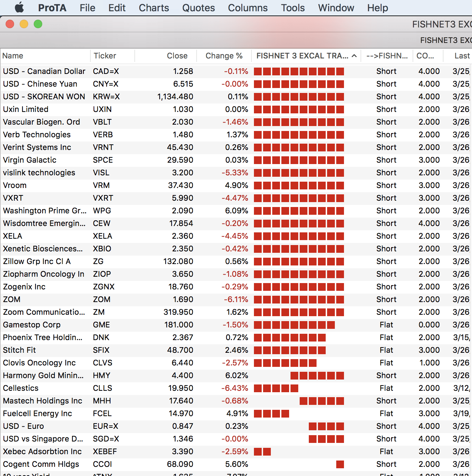Select the Vroom row by name
The height and width of the screenshot is (476, 472).
(15, 185)
